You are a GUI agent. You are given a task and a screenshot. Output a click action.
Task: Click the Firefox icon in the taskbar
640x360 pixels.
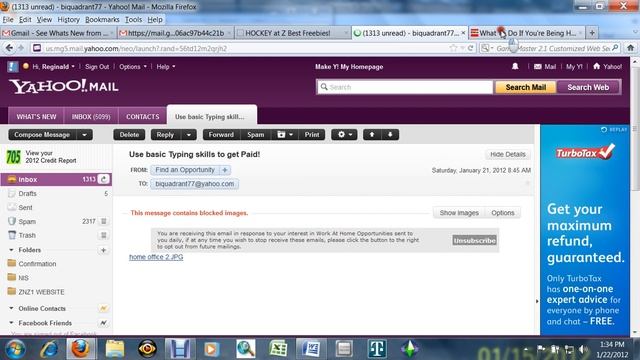click(x=80, y=349)
